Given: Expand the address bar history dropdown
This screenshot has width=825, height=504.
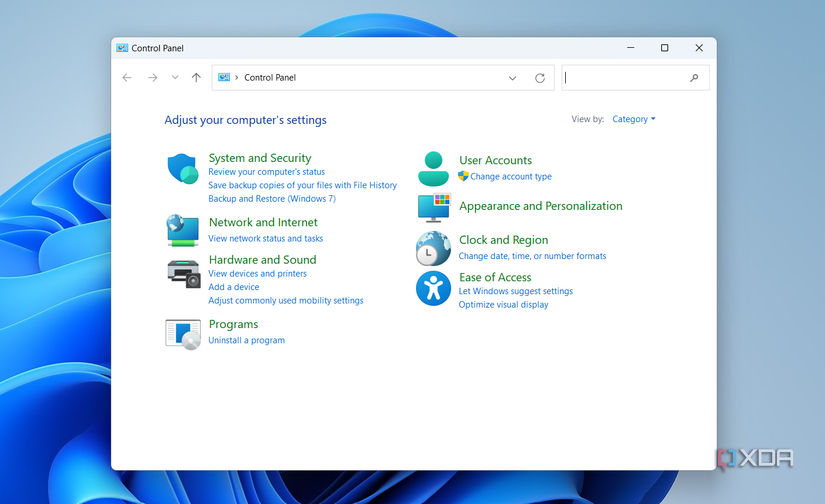Looking at the screenshot, I should click(x=512, y=78).
